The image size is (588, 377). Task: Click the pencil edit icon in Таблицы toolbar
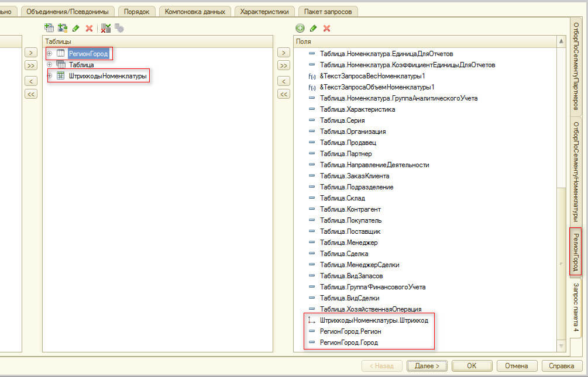76,27
